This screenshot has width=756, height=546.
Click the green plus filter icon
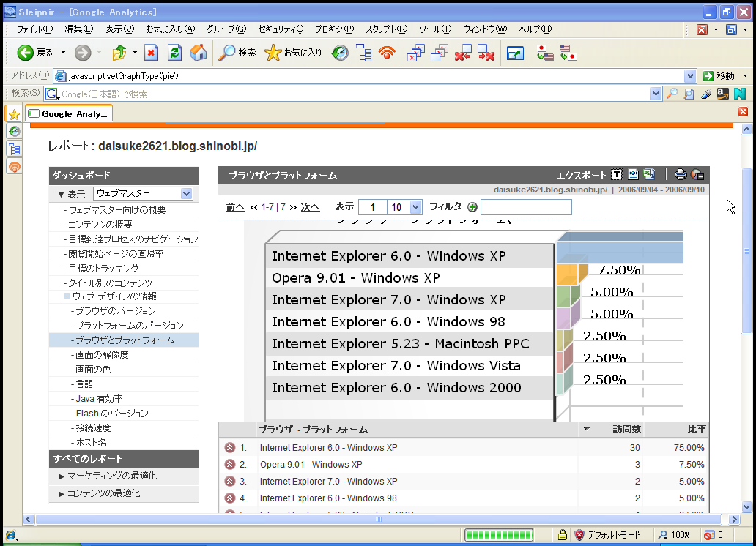(472, 207)
